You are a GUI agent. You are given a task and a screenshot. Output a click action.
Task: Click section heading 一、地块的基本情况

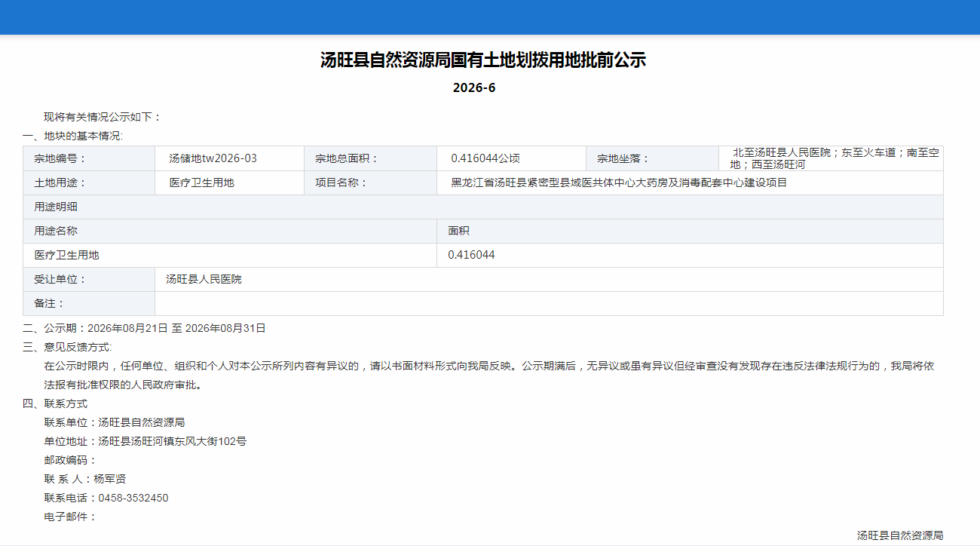click(72, 136)
